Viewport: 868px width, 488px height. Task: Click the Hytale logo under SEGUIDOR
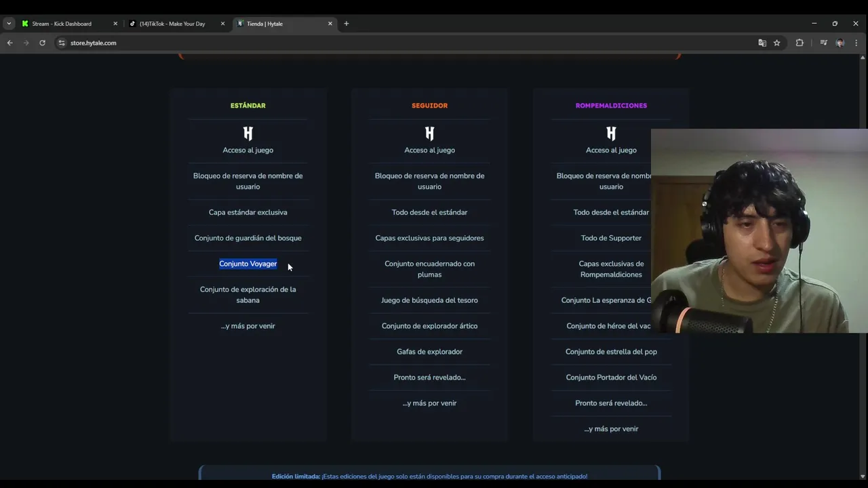430,134
